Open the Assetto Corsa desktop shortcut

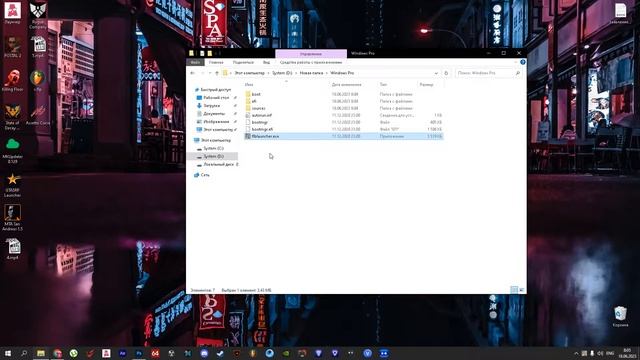(38, 114)
